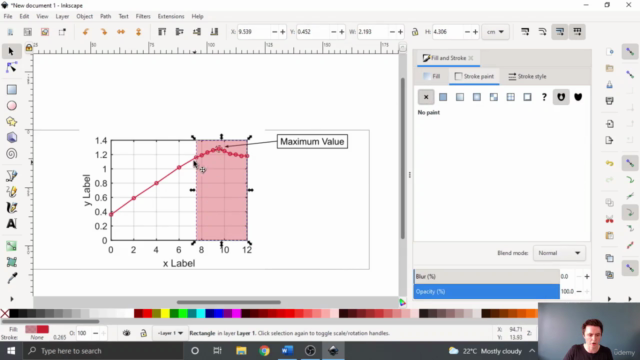Expand hidden toolbox tools arrow

[x=11, y=299]
